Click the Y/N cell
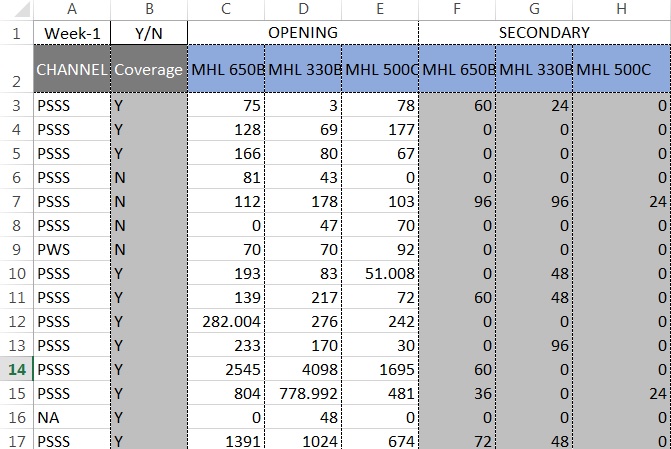Viewport: 671px width, 449px height. [149, 33]
